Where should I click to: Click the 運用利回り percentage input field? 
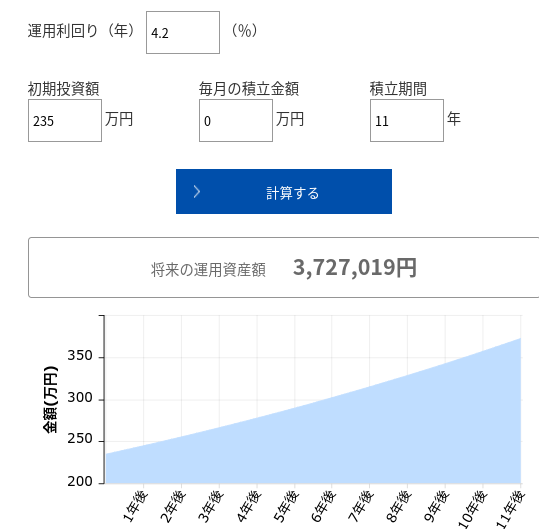183,32
